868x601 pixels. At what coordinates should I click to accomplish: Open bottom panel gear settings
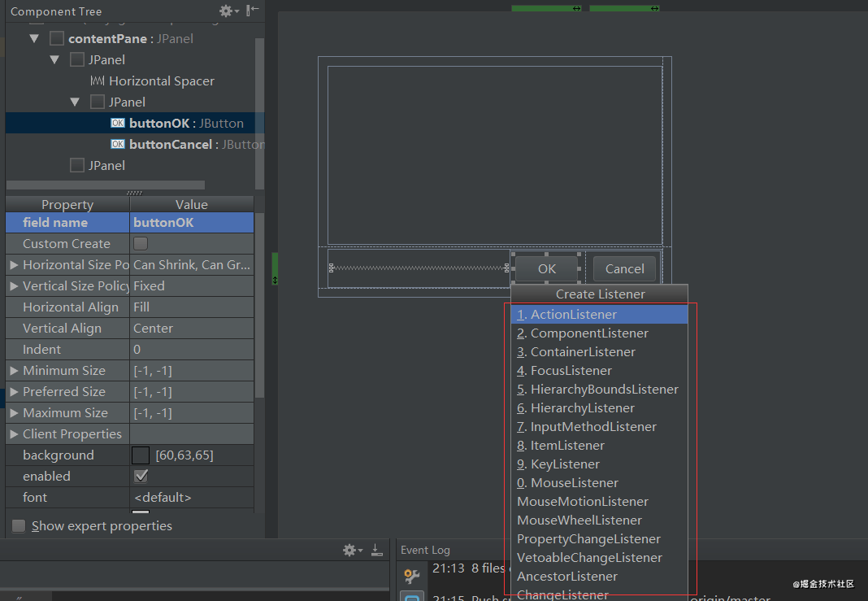[x=352, y=550]
